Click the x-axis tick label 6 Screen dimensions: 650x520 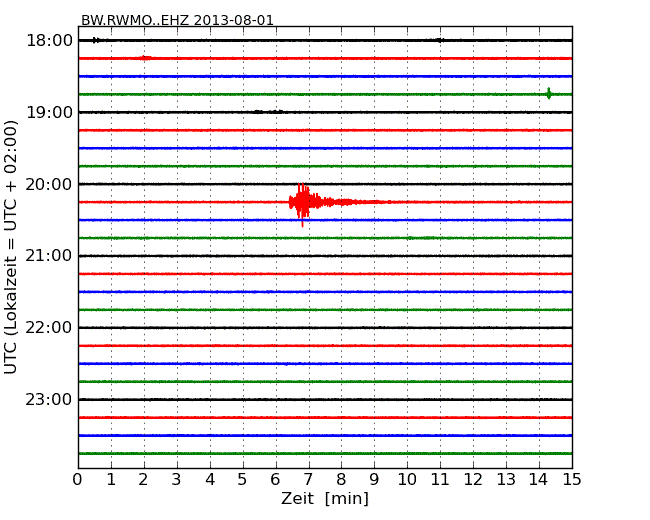[275, 480]
